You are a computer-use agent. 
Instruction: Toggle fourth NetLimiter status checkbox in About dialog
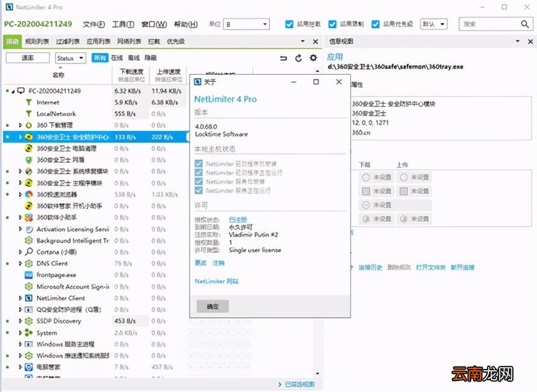(x=199, y=190)
